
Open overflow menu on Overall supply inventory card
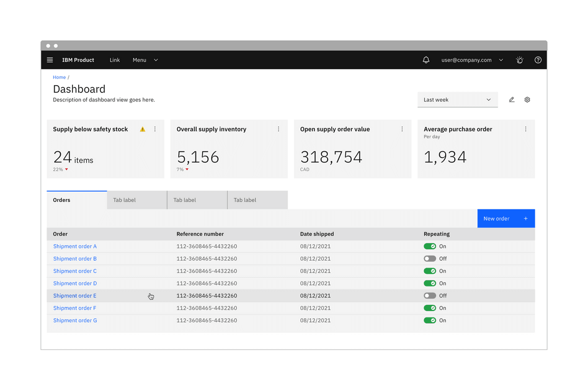point(279,129)
